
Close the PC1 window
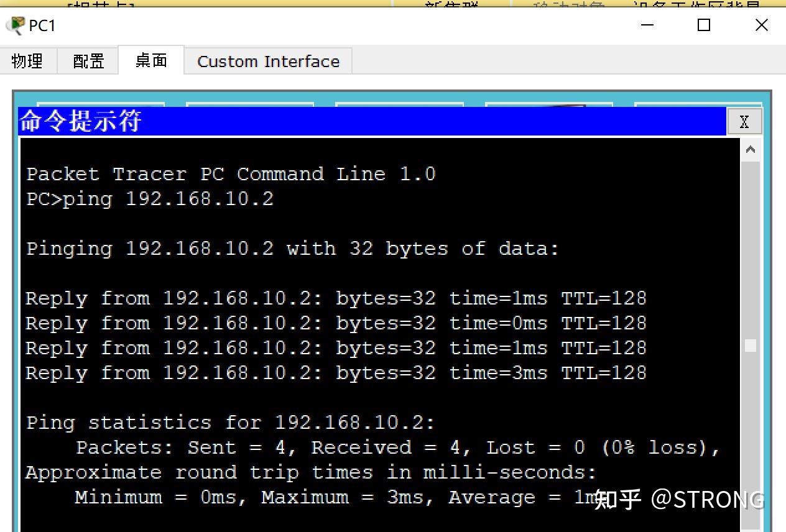[x=761, y=25]
